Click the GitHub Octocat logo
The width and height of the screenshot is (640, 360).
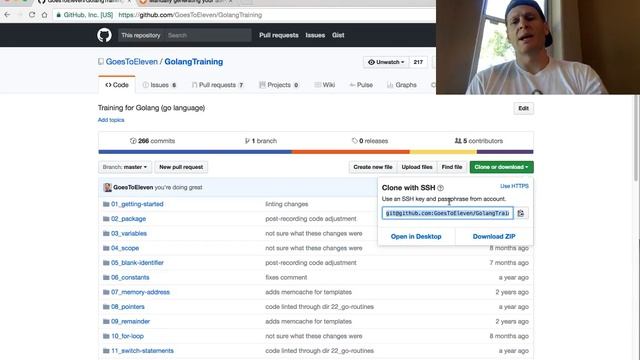[x=104, y=35]
